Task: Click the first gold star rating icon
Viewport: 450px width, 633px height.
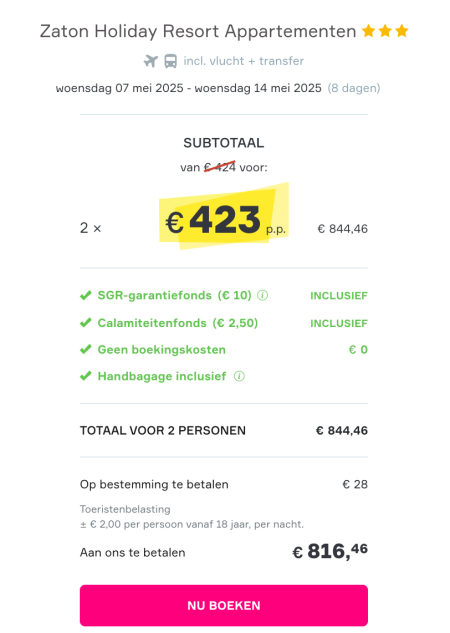Action: [368, 31]
